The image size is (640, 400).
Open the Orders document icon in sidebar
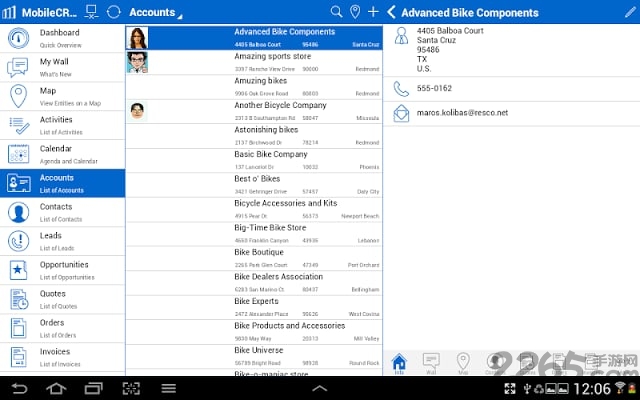18,328
